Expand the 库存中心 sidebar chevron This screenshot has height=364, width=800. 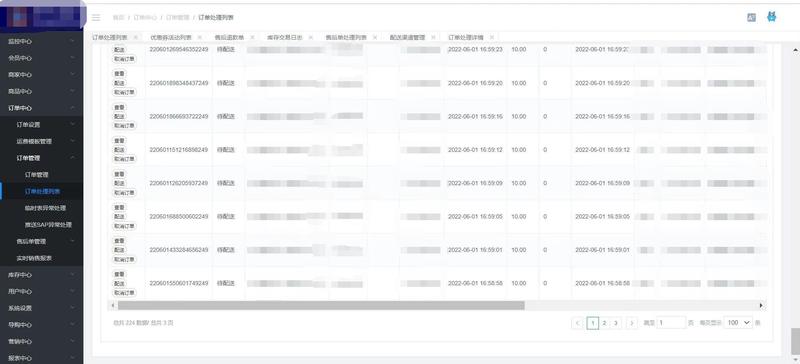pyautogui.click(x=72, y=275)
